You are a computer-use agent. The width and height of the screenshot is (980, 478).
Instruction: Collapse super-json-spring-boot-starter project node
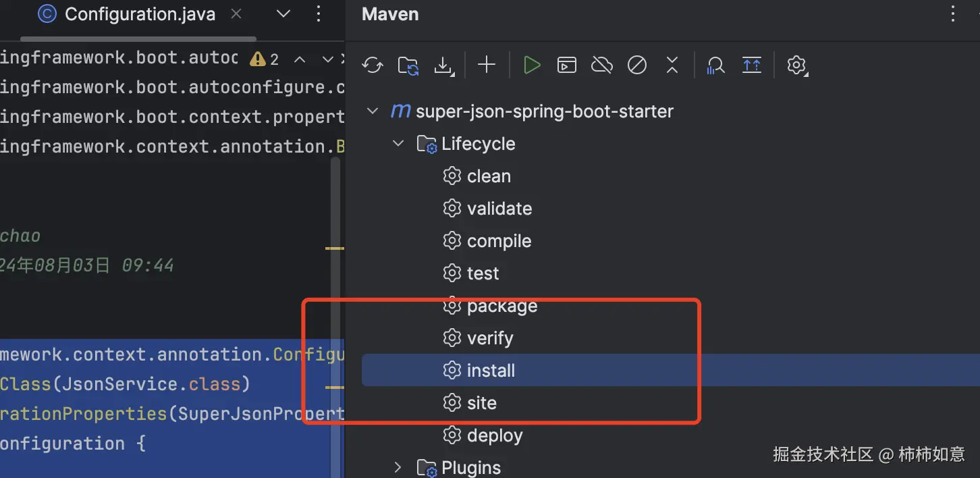click(373, 111)
